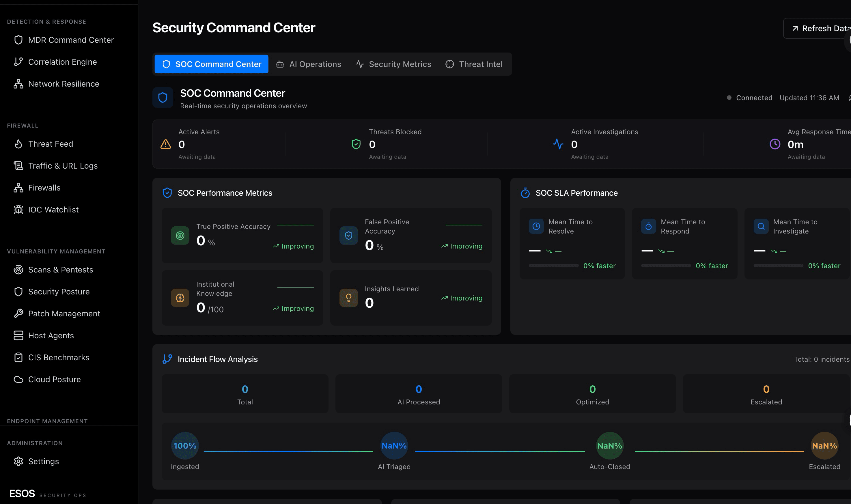Screen dimensions: 851x504
Task: Click Mean Time to Investigate progress bar
Action: click(x=778, y=266)
